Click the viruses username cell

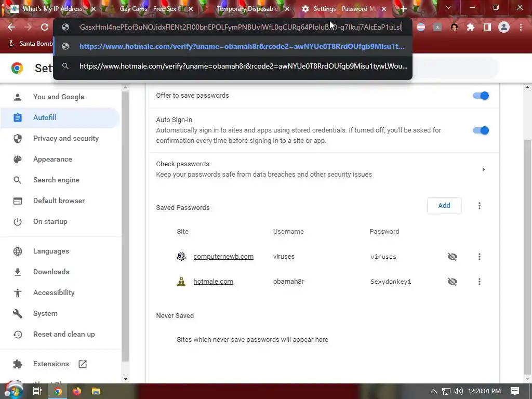[x=284, y=257]
